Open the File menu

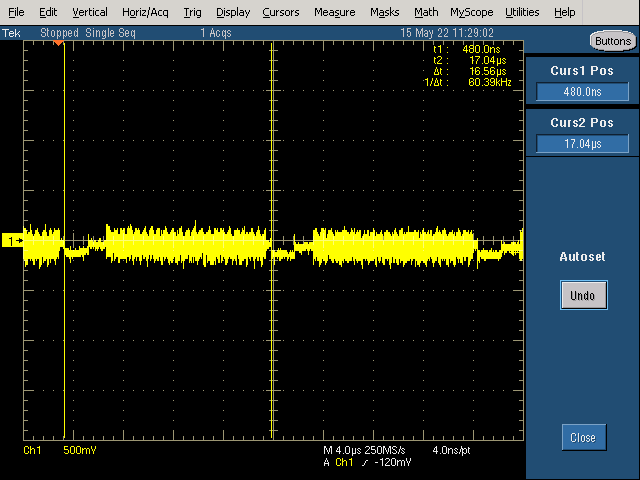point(16,12)
